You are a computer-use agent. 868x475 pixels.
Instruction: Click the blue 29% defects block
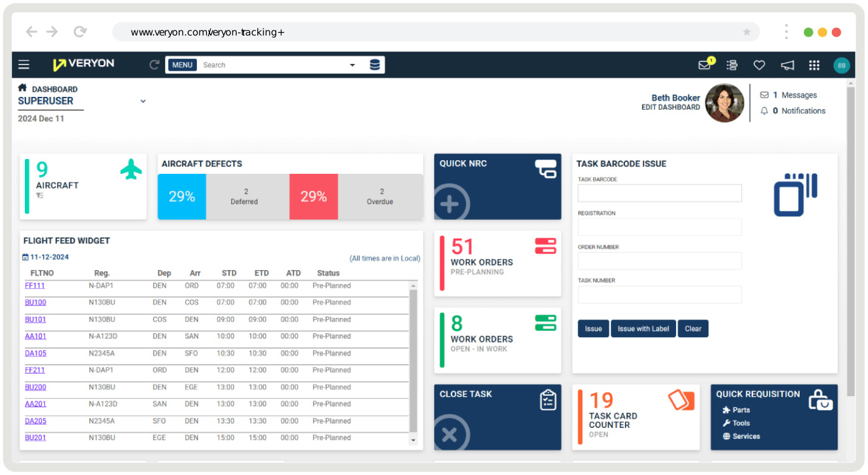click(x=182, y=196)
